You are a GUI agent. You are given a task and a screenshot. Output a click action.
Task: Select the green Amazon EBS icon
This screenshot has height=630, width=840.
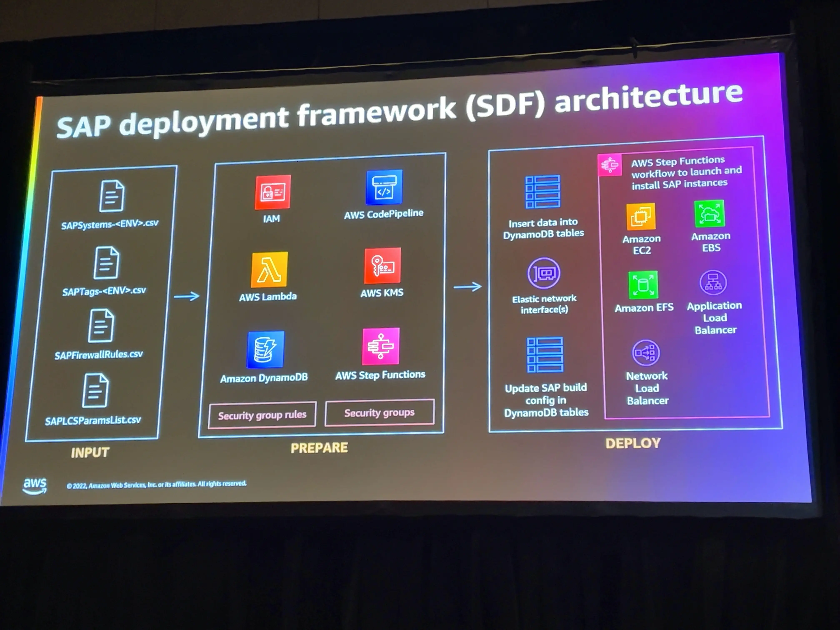[710, 213]
